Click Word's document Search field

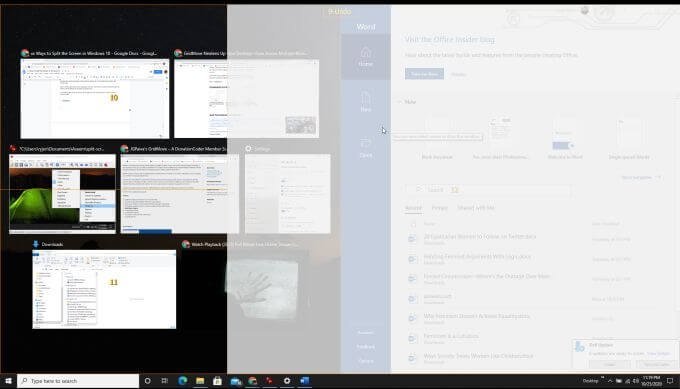(x=488, y=190)
